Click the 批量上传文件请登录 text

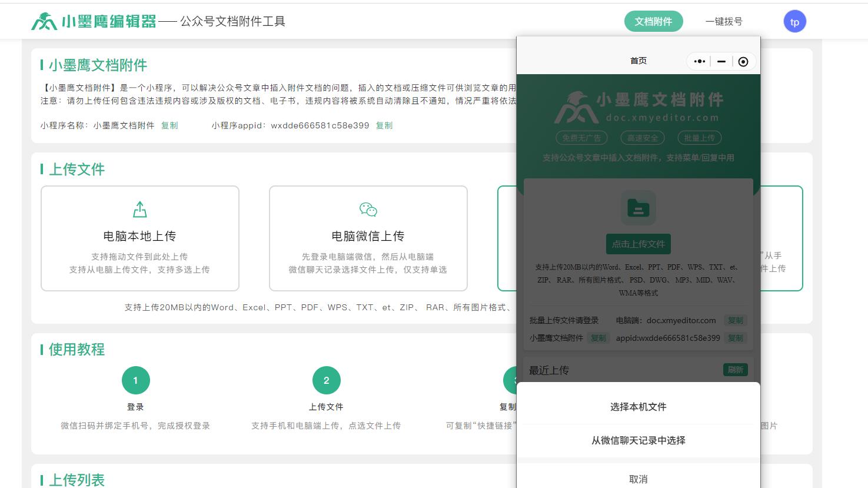tap(564, 320)
